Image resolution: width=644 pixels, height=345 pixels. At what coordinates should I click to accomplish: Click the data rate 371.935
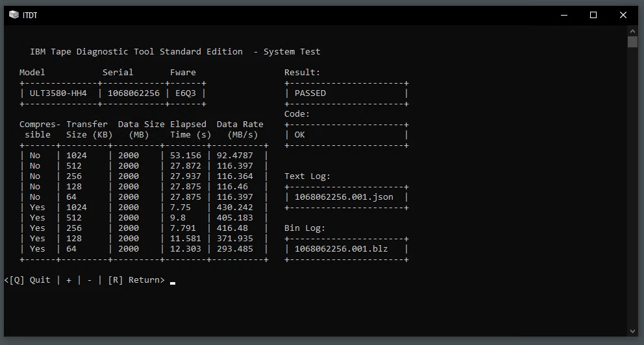point(235,239)
